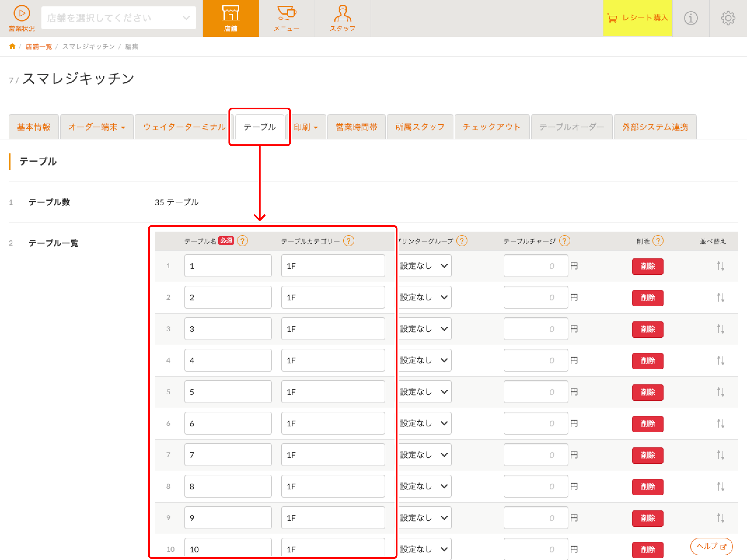The height and width of the screenshot is (560, 747).
Task: Click the sort arrows for row 3
Action: coord(721,329)
